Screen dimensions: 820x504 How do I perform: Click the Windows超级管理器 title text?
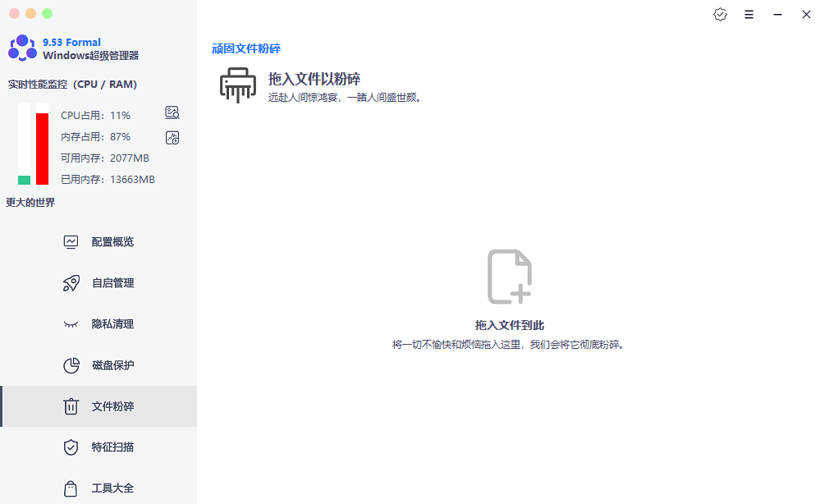tap(91, 56)
